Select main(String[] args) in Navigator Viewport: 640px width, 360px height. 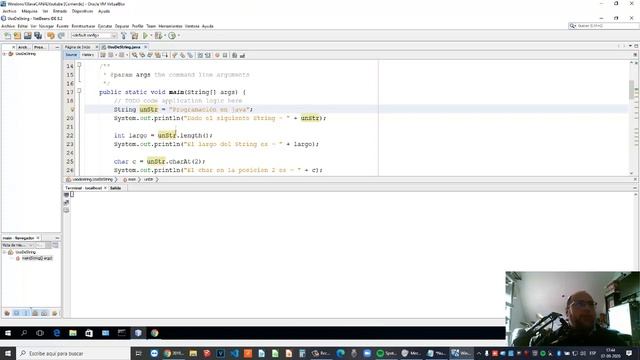coord(37,258)
